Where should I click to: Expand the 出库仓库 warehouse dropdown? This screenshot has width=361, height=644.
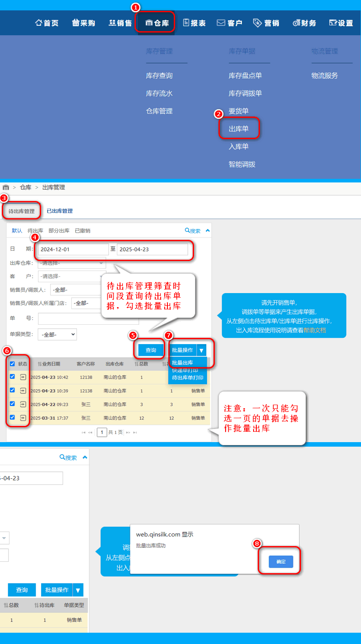click(x=72, y=263)
